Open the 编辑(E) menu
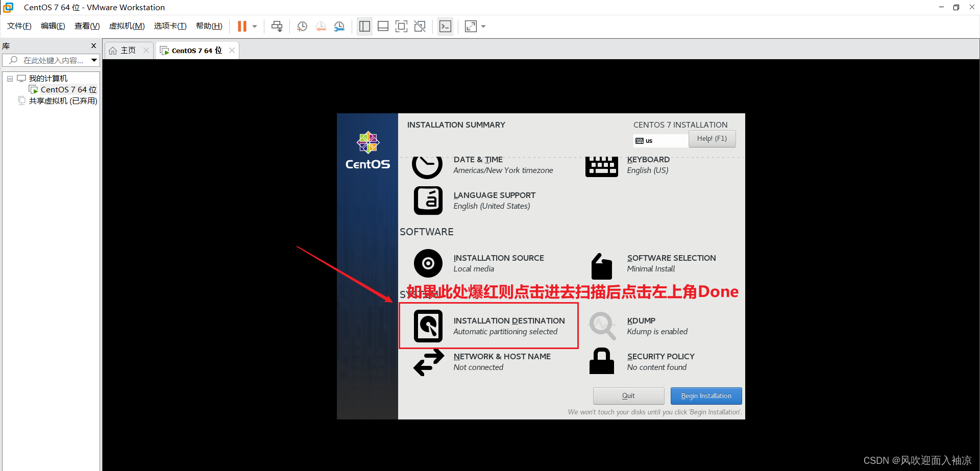The image size is (980, 471). pos(53,26)
